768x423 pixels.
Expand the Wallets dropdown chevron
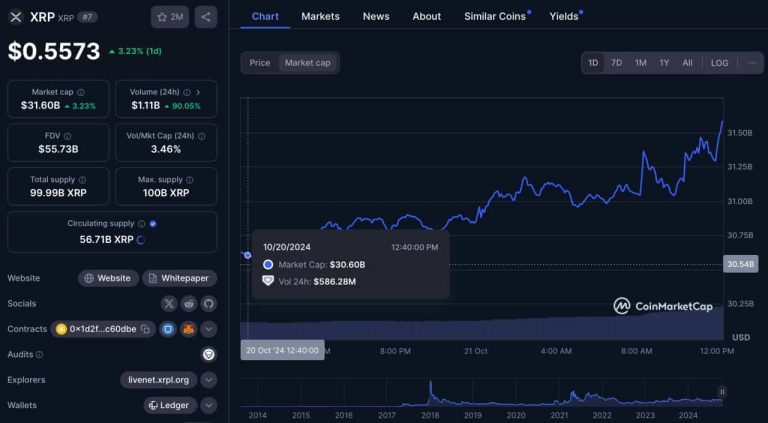(209, 405)
